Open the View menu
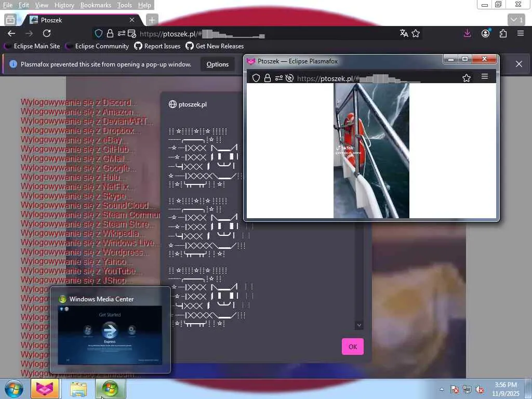This screenshot has height=399, width=532. (x=42, y=5)
